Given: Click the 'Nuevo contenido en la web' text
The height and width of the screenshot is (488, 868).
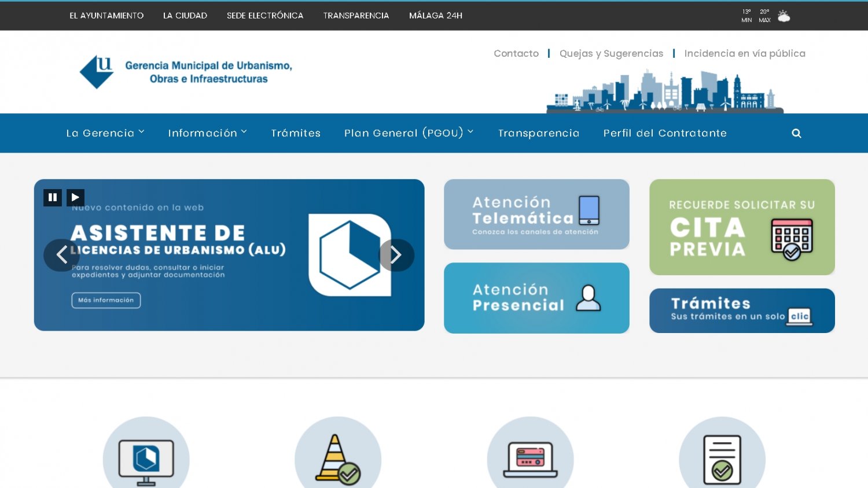Looking at the screenshot, I should point(138,208).
